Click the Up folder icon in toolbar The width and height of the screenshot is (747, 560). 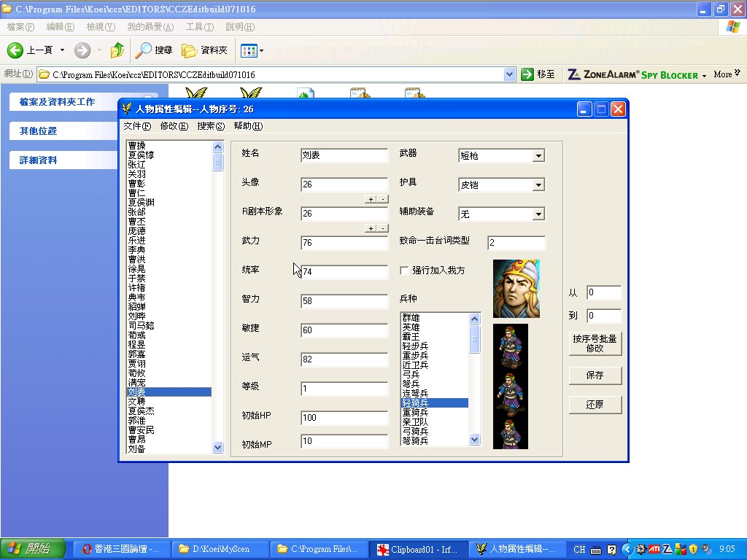click(x=117, y=50)
